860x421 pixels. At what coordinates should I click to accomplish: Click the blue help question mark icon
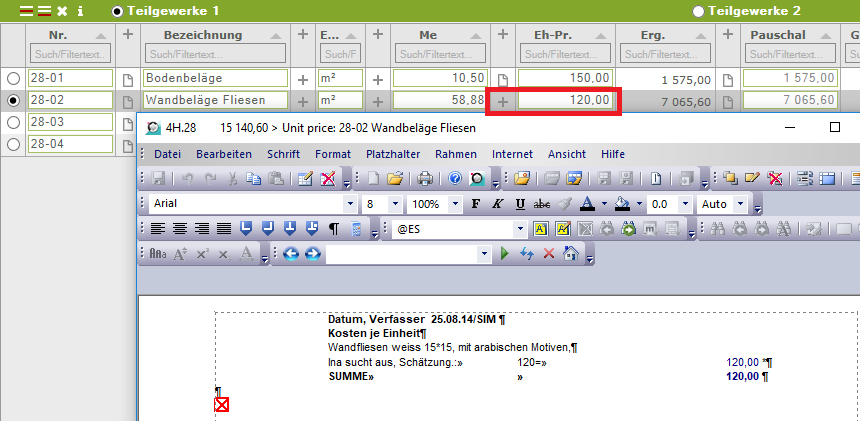pyautogui.click(x=454, y=179)
